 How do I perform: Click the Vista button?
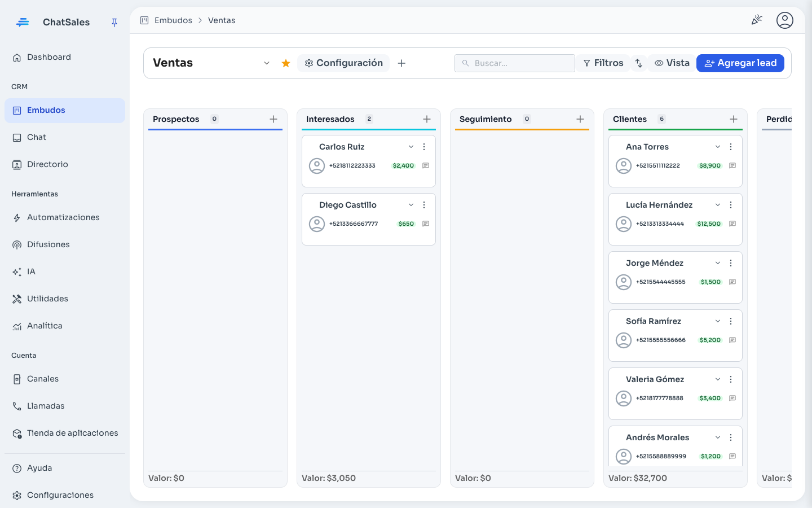point(672,63)
